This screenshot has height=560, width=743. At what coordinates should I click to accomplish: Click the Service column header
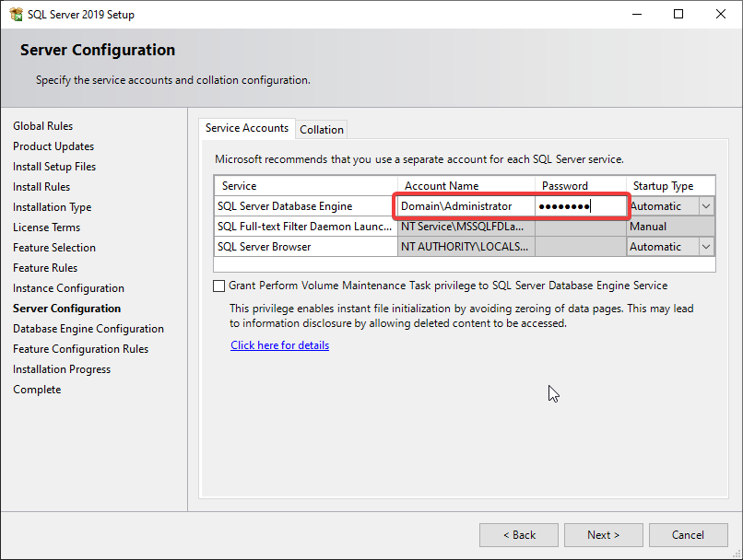[306, 185]
